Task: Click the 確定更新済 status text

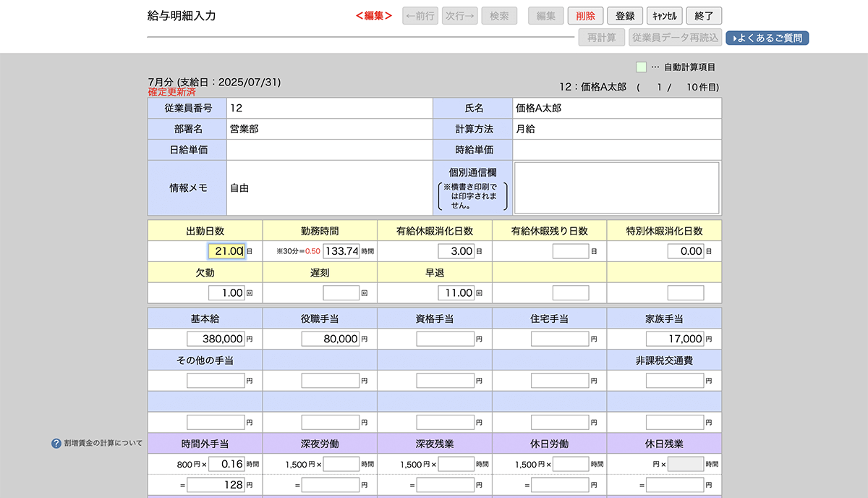Action: tap(171, 92)
